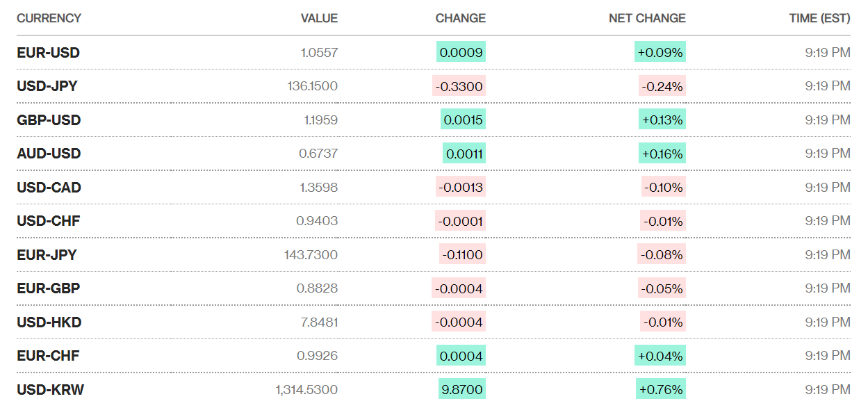
Task: Click the USD-HKD currency link
Action: (49, 322)
